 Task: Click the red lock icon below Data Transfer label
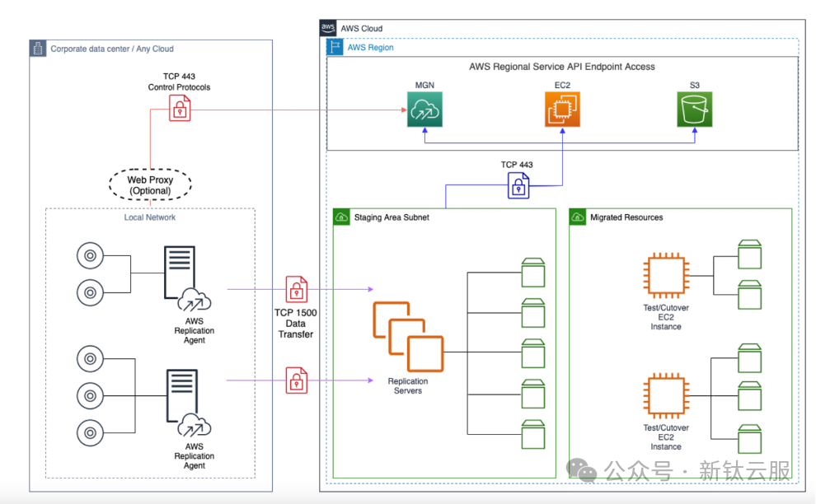pyautogui.click(x=297, y=380)
